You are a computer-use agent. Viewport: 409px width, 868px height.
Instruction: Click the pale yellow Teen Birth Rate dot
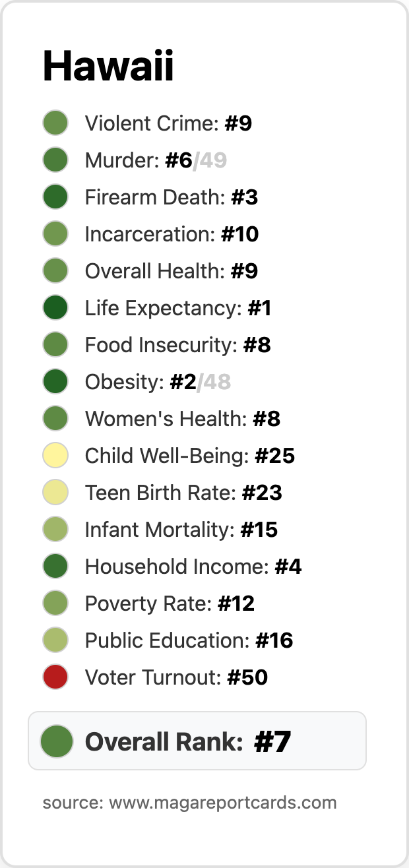click(55, 493)
